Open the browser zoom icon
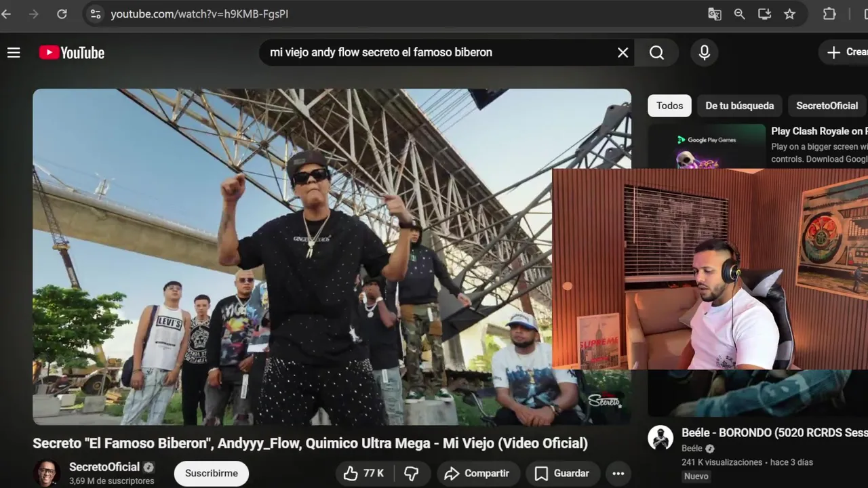 [x=739, y=14]
